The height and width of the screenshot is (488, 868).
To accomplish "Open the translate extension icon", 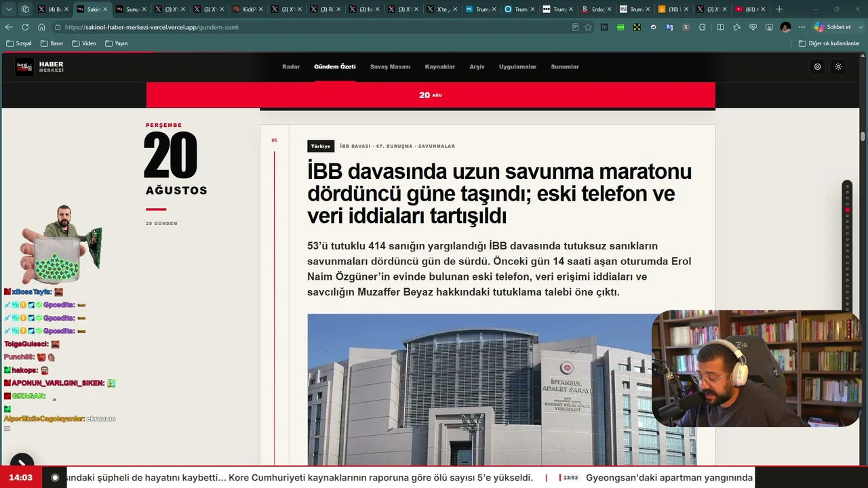I will [670, 27].
